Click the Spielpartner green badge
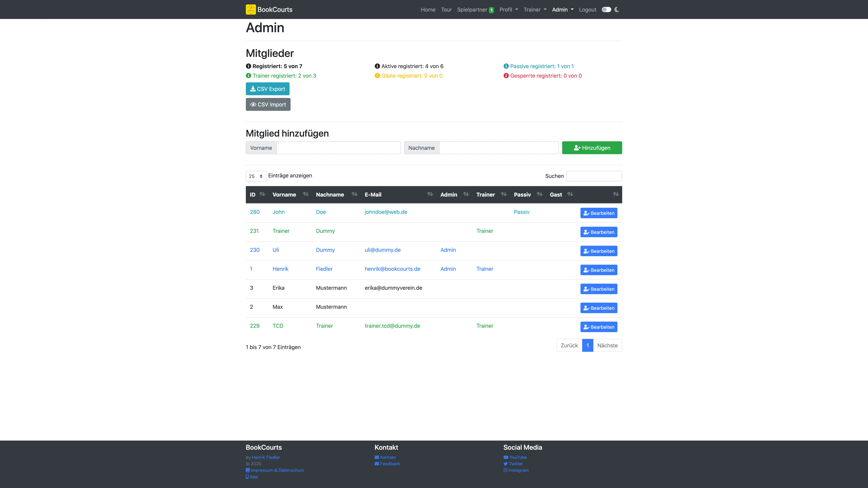 tap(491, 10)
